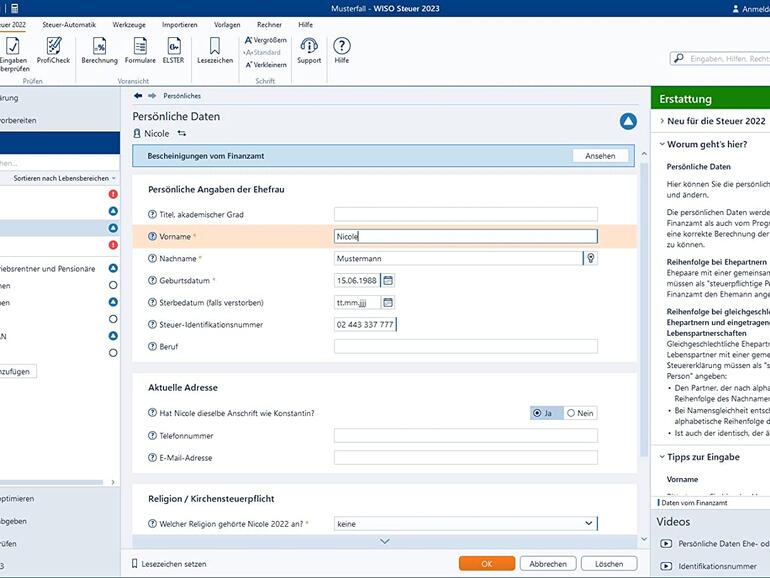770x578 pixels.
Task: Open the Sortieren nach Lebensbereichen dropdown
Action: point(64,178)
